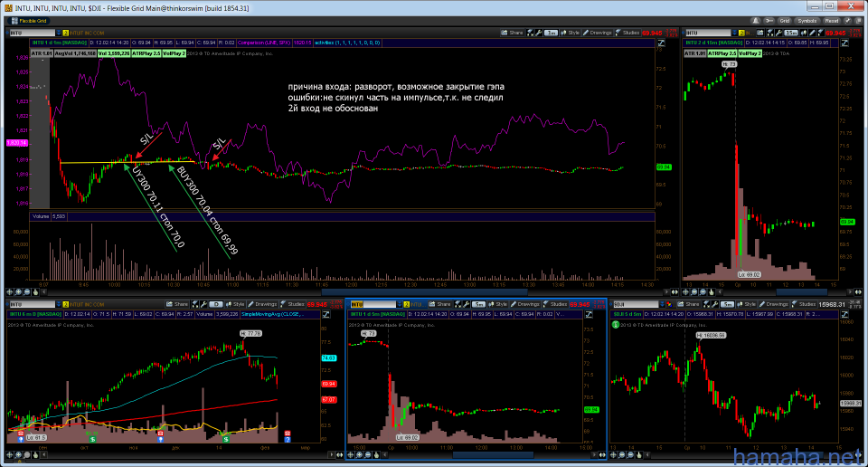This screenshot has width=868, height=467.
Task: Click the hand drag tool under INTU 5m chart
Action: click(x=376, y=455)
